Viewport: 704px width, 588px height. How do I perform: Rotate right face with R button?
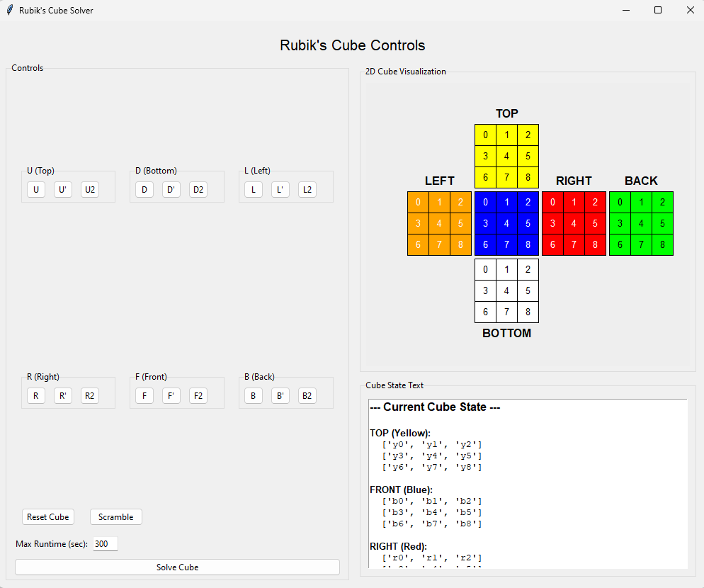point(36,396)
